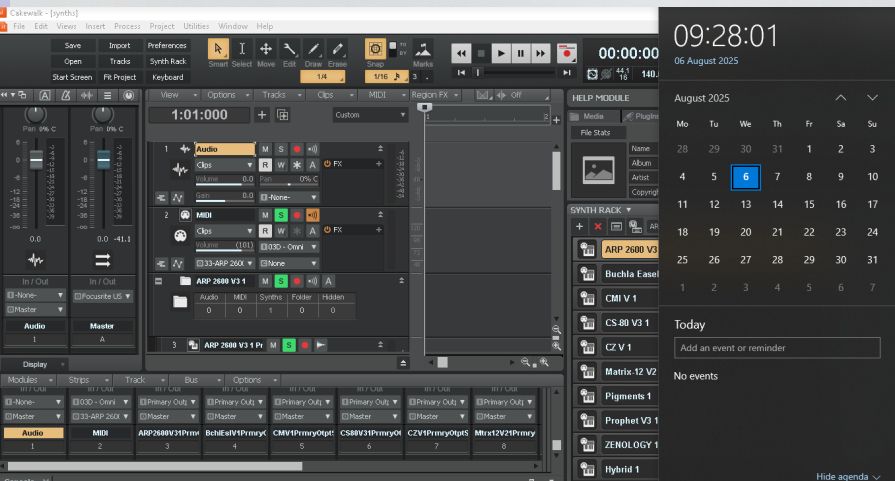Pick the Edit tool
This screenshot has height=481, width=895.
(289, 50)
